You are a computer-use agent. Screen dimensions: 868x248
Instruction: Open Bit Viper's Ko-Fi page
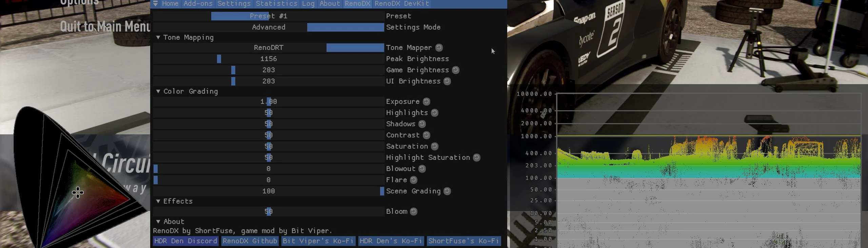point(318,241)
